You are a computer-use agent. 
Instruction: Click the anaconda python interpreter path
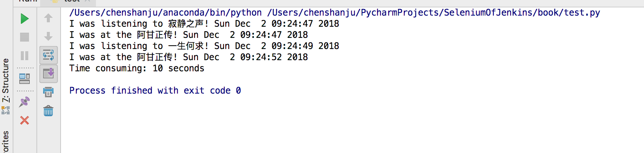coord(165,13)
